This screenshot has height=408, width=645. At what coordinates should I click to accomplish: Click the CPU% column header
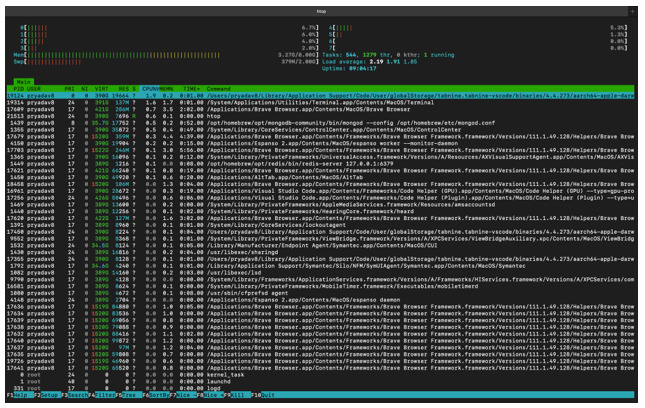pyautogui.click(x=150, y=89)
